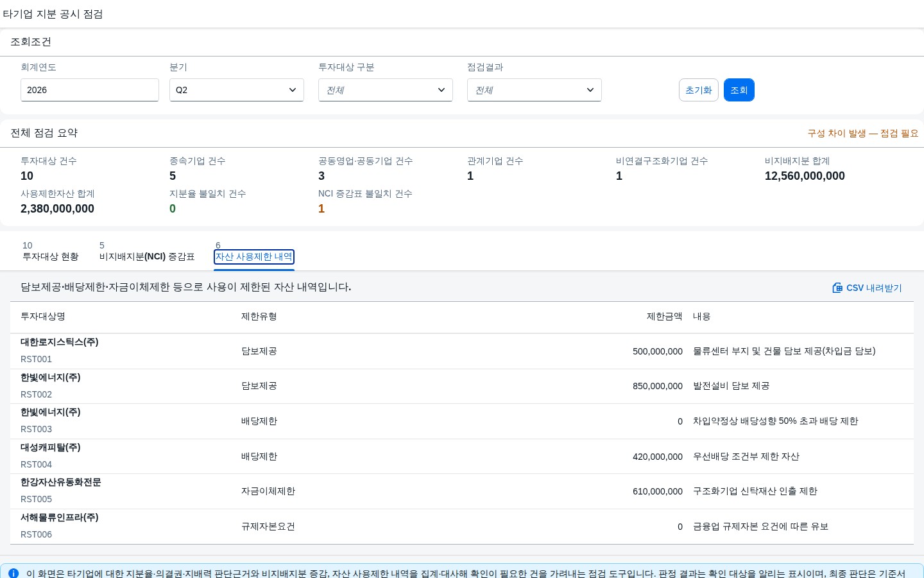
Task: Click the 850,000,000 amount cell
Action: coord(658,386)
